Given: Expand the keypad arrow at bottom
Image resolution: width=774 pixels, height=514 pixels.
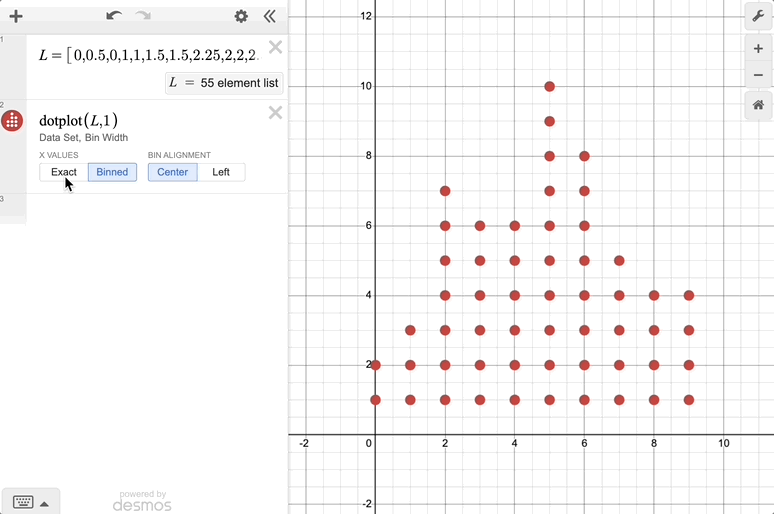Looking at the screenshot, I should point(44,502).
